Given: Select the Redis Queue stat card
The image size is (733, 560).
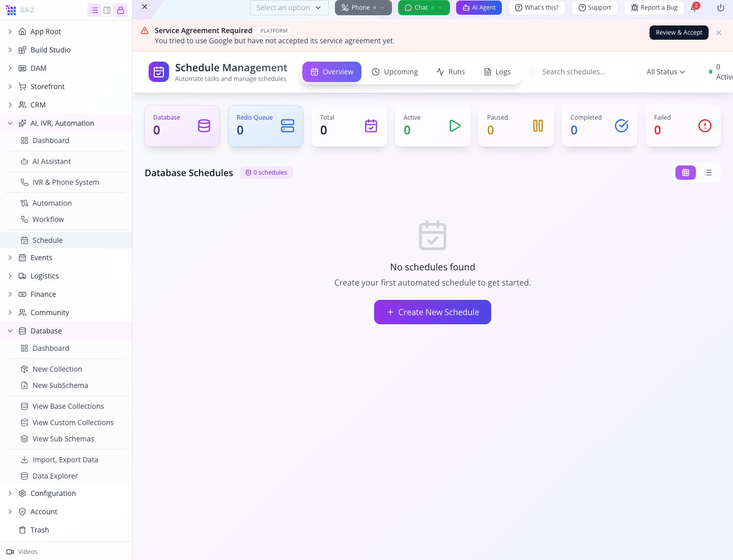Looking at the screenshot, I should pyautogui.click(x=266, y=126).
